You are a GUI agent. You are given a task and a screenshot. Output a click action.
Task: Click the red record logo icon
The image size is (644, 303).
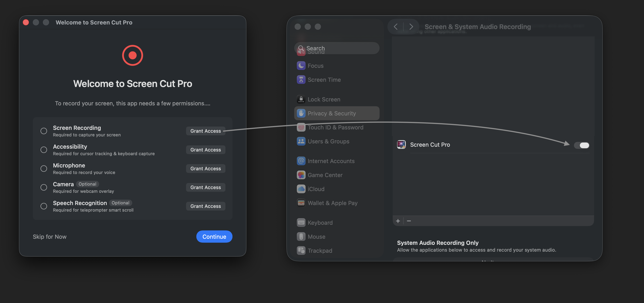[132, 55]
